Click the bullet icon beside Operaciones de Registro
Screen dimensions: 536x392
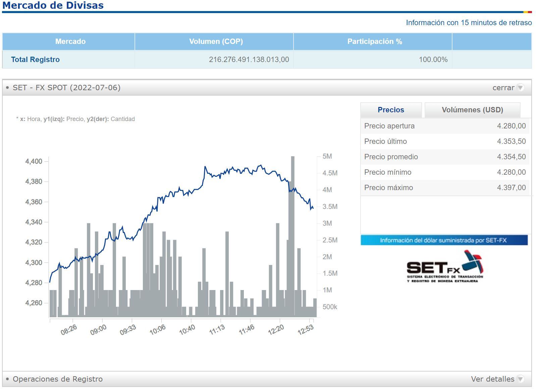pyautogui.click(x=7, y=379)
